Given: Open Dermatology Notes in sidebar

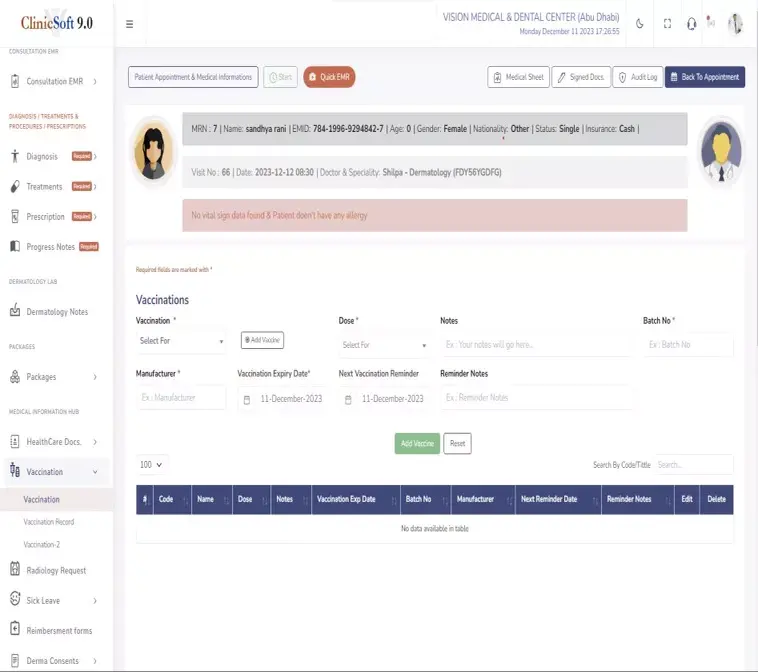Looking at the screenshot, I should pos(56,312).
